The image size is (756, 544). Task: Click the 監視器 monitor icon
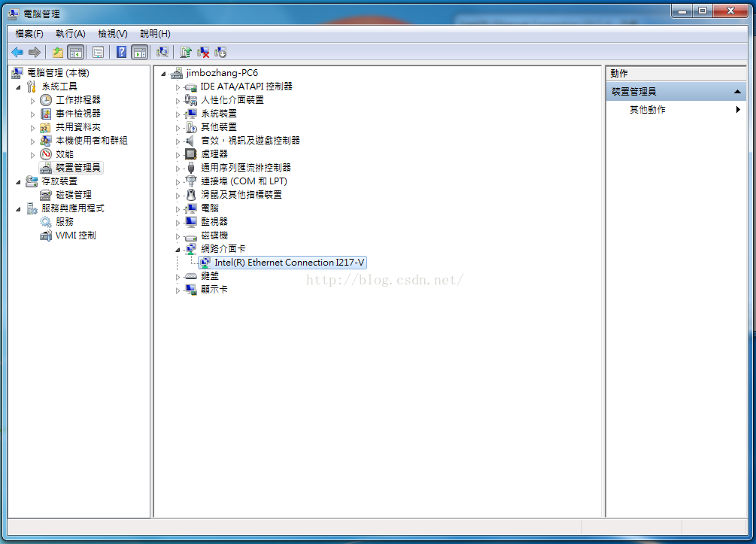click(191, 221)
